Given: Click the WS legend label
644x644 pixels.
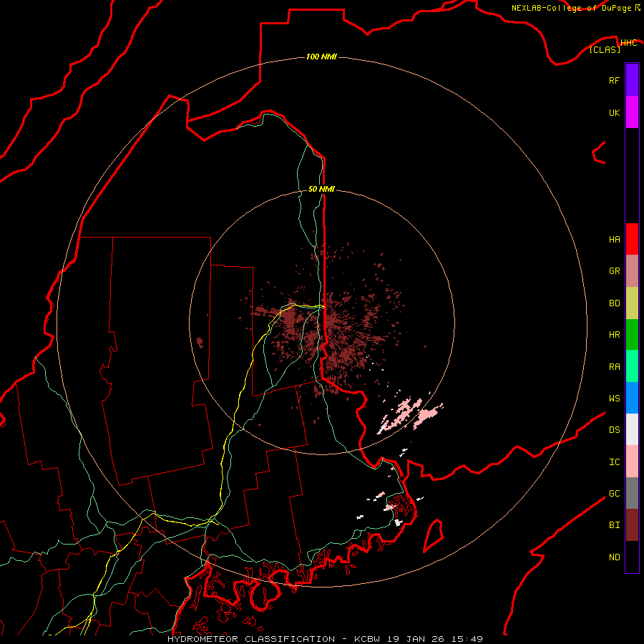Looking at the screenshot, I should click(614, 398).
